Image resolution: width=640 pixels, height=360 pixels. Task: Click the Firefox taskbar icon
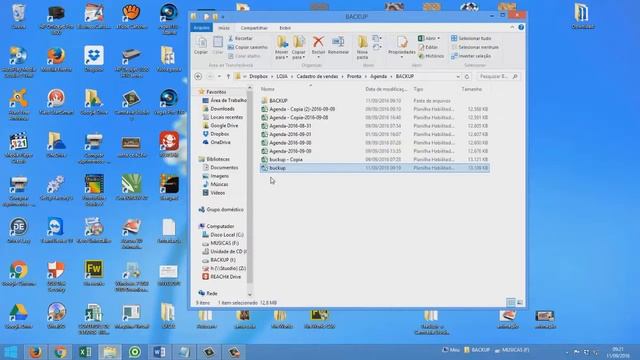click(x=36, y=352)
